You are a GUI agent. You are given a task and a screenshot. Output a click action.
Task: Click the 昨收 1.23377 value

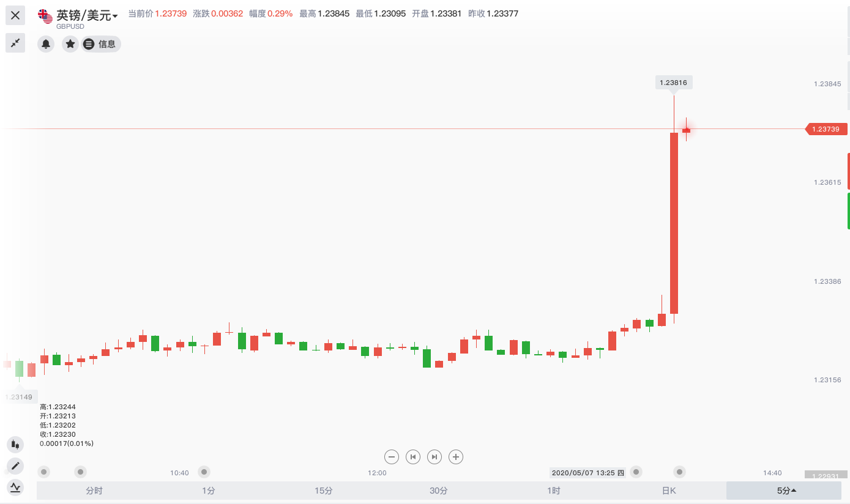point(502,13)
